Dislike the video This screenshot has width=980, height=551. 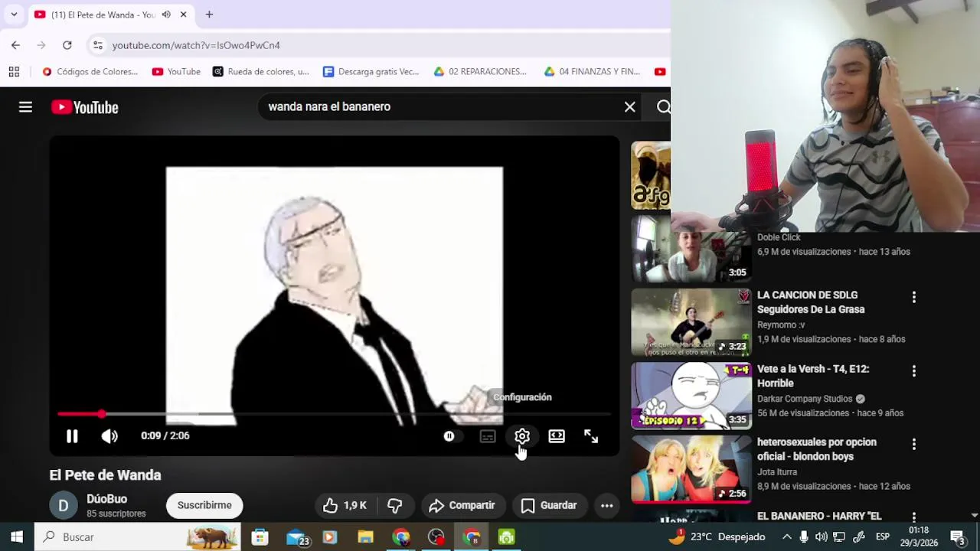pos(395,505)
